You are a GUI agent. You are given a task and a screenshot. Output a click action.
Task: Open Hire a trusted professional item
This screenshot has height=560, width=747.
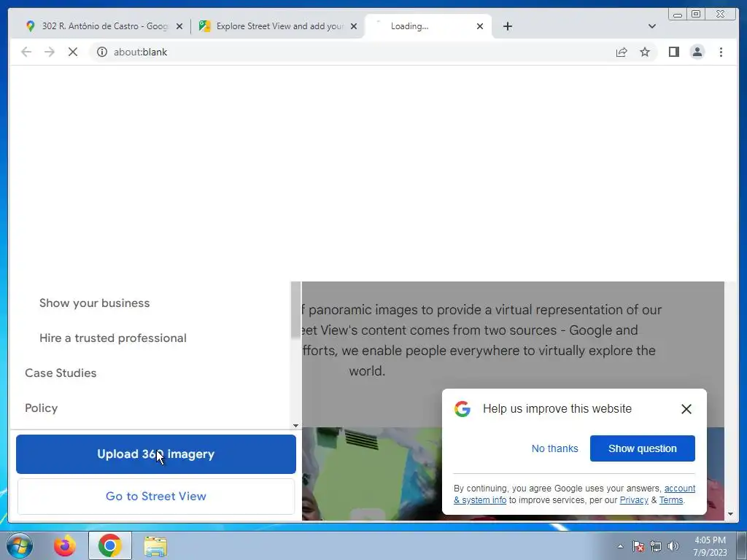pyautogui.click(x=113, y=338)
